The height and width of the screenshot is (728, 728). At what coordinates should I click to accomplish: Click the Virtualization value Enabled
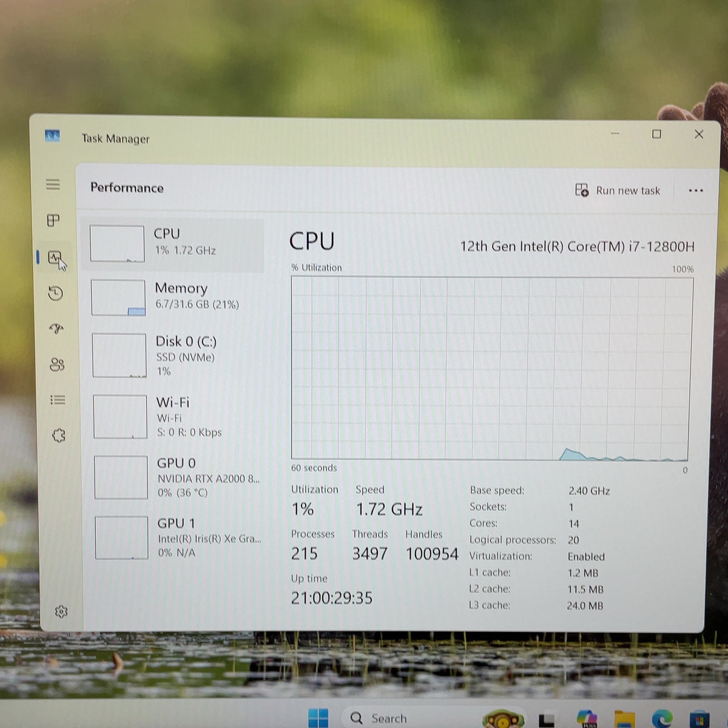[x=586, y=556]
